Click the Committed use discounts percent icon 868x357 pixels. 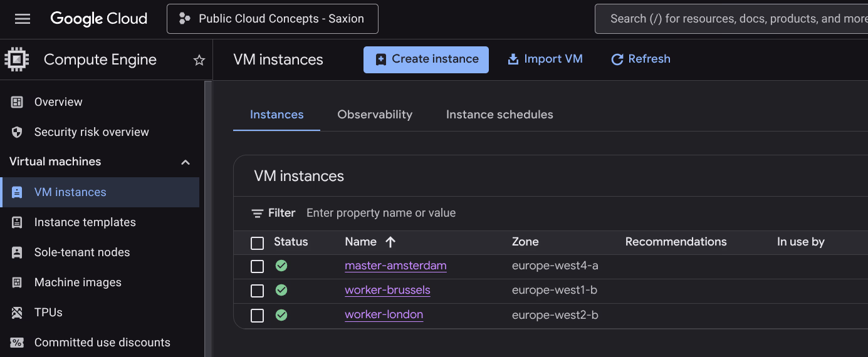click(17, 343)
